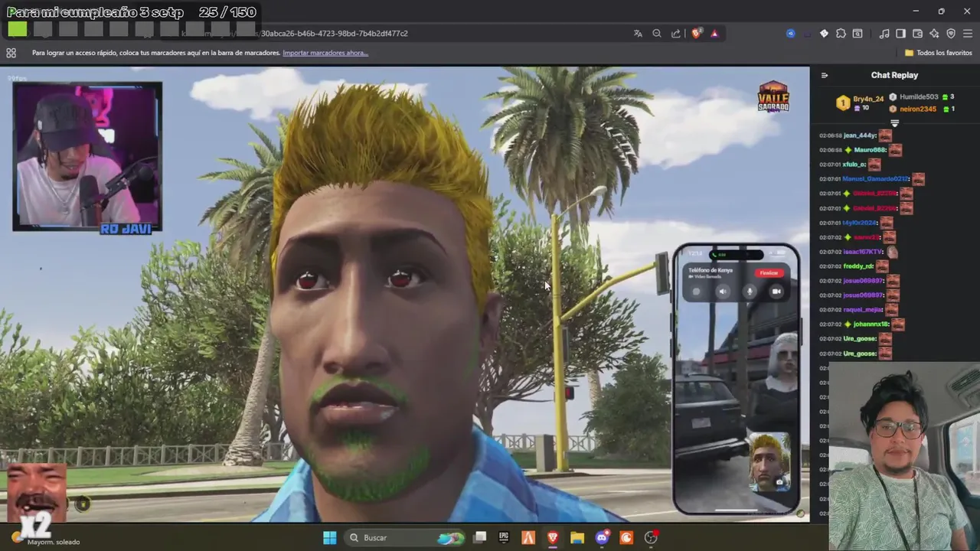Open OBS Studio from the taskbar
The image size is (980, 551).
tap(652, 538)
